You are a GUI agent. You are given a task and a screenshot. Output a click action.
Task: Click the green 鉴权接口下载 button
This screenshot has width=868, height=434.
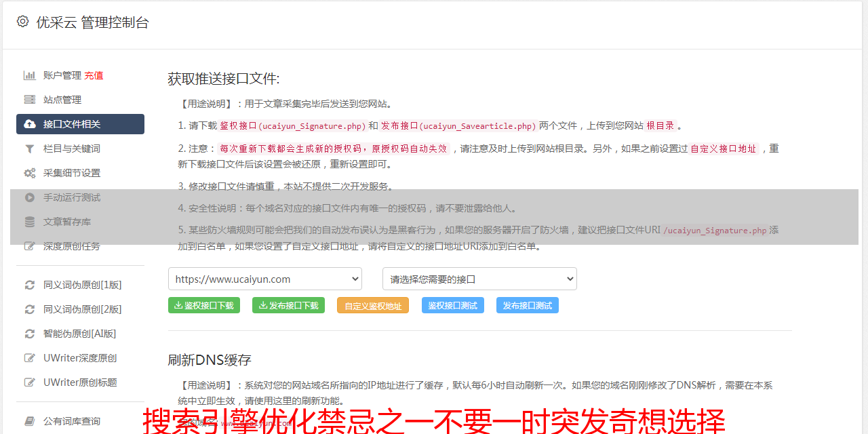click(204, 305)
